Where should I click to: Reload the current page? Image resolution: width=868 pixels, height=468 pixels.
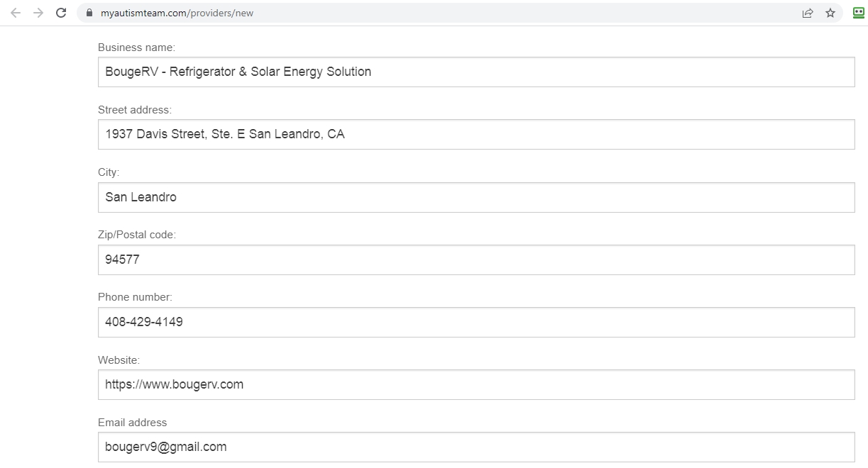coord(61,13)
